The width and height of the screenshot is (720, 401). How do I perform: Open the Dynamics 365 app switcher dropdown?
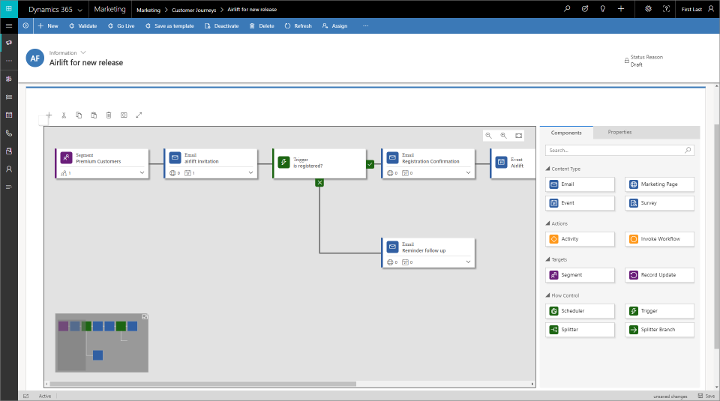click(x=78, y=8)
